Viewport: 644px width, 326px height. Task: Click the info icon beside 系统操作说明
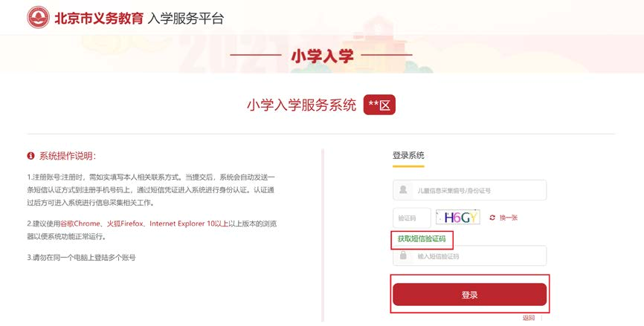click(30, 156)
